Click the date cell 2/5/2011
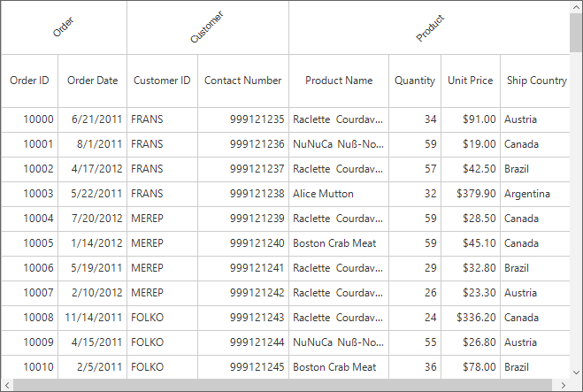This screenshot has height=392, width=583. pyautogui.click(x=92, y=367)
